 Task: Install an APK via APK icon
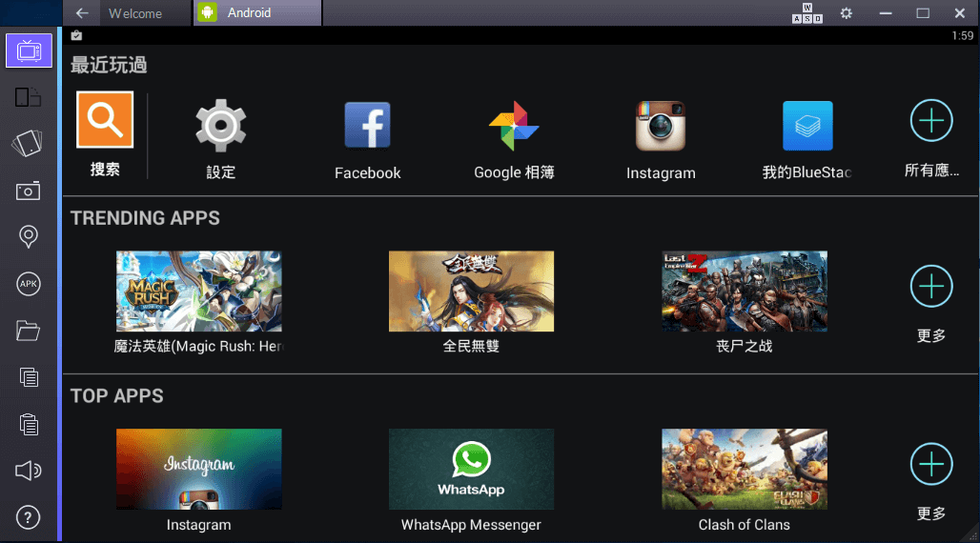29,284
